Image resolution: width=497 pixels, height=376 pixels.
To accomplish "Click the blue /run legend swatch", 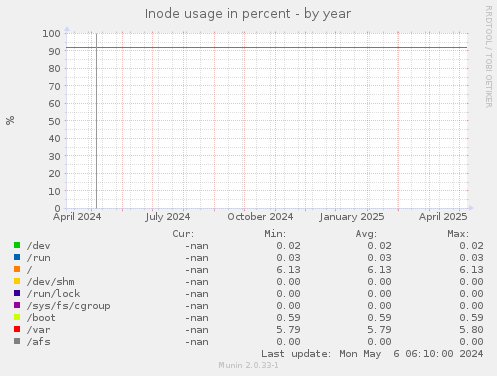I will pyautogui.click(x=17, y=257).
